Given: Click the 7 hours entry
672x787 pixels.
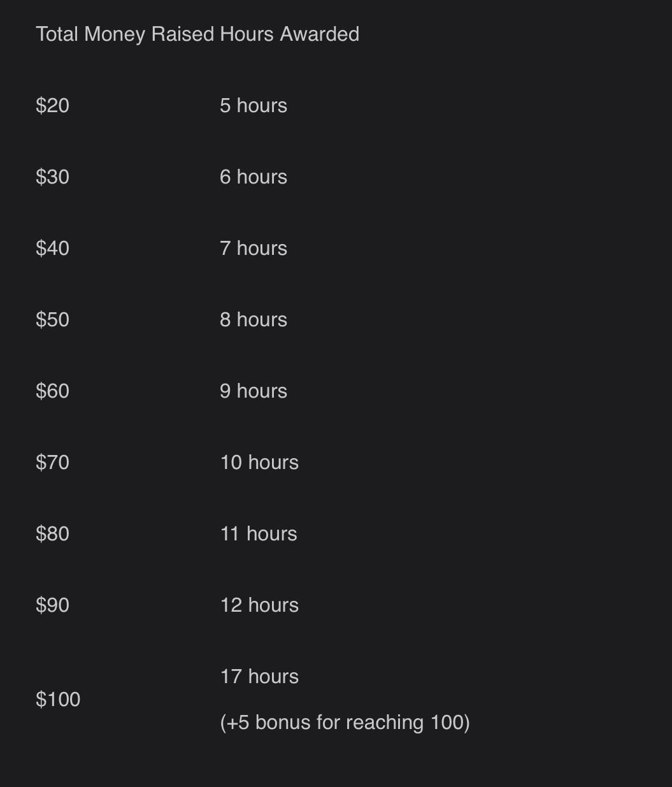Looking at the screenshot, I should pos(254,248).
